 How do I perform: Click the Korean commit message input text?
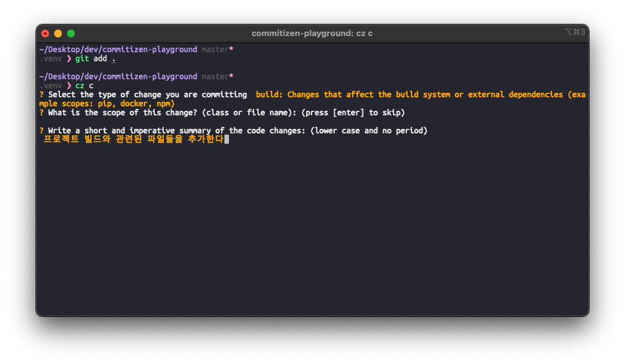click(x=134, y=139)
